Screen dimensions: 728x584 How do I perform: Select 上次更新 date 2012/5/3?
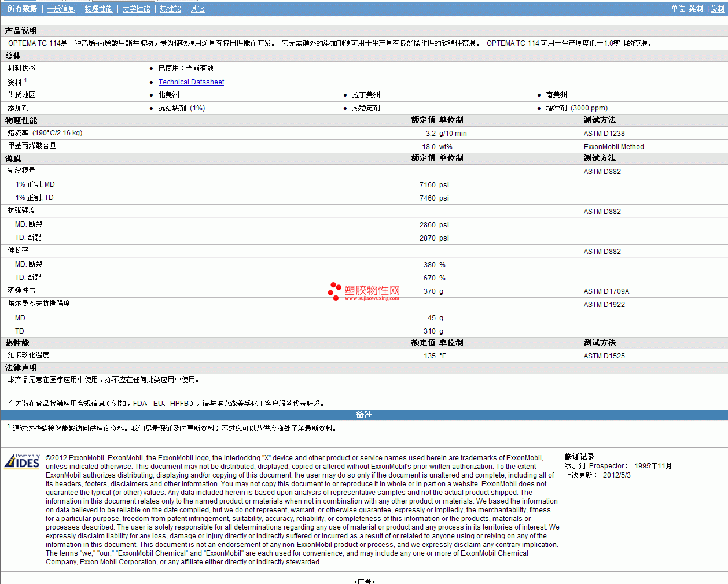click(x=598, y=475)
